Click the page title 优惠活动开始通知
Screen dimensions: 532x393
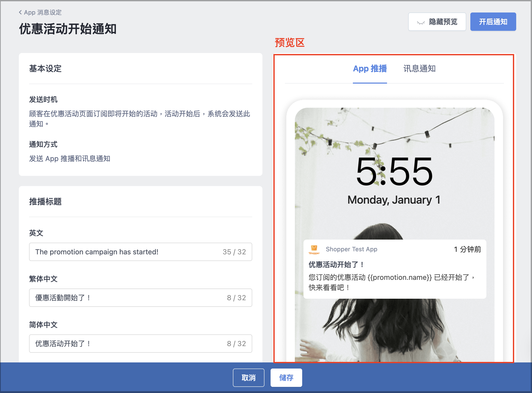click(x=68, y=29)
